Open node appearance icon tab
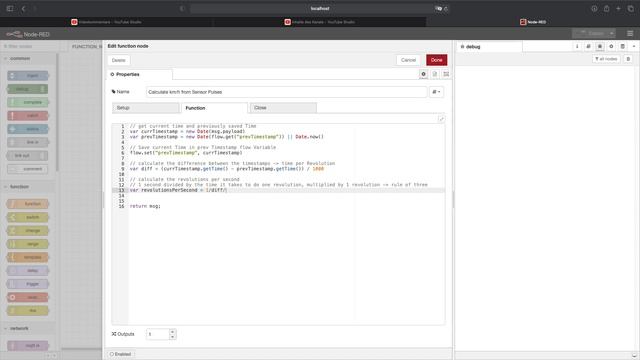 446,74
